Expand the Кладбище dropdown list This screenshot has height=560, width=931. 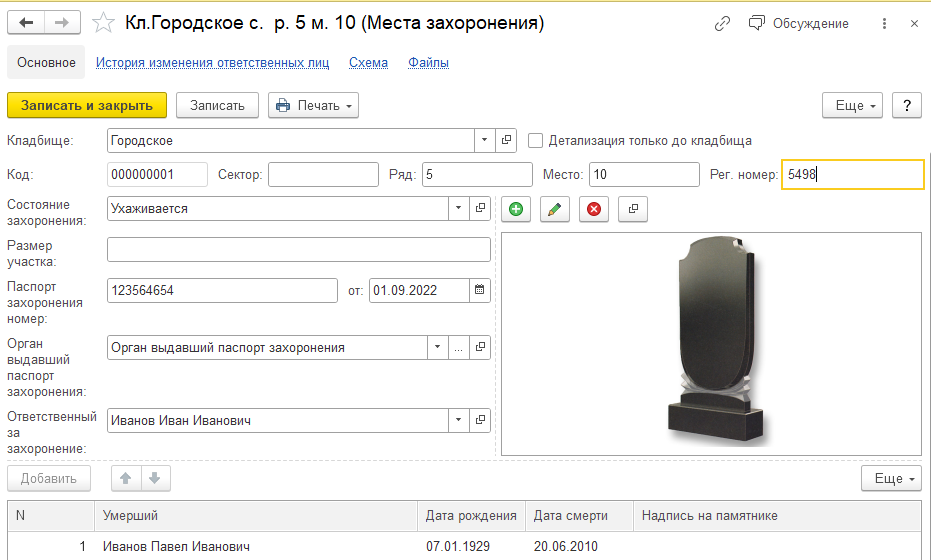click(x=484, y=141)
